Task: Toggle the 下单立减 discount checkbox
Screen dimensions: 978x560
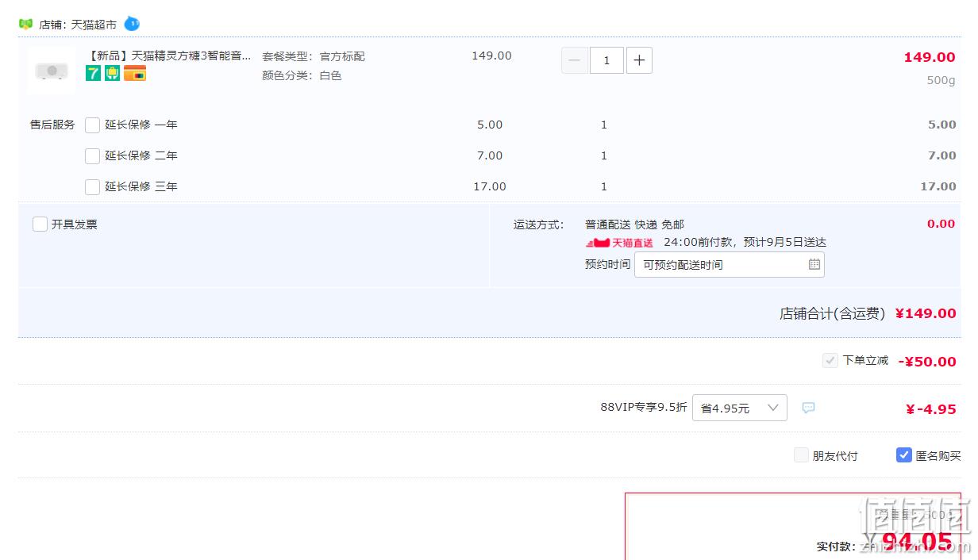Action: click(830, 360)
